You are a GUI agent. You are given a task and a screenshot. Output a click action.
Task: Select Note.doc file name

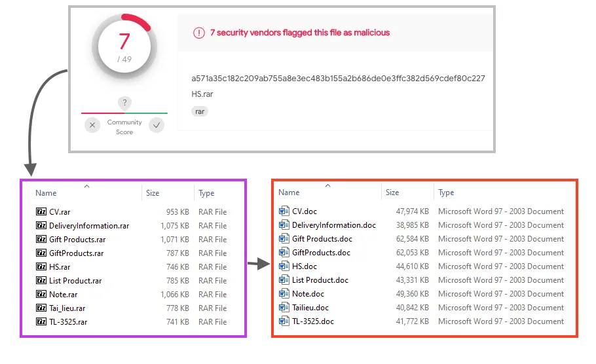(308, 294)
